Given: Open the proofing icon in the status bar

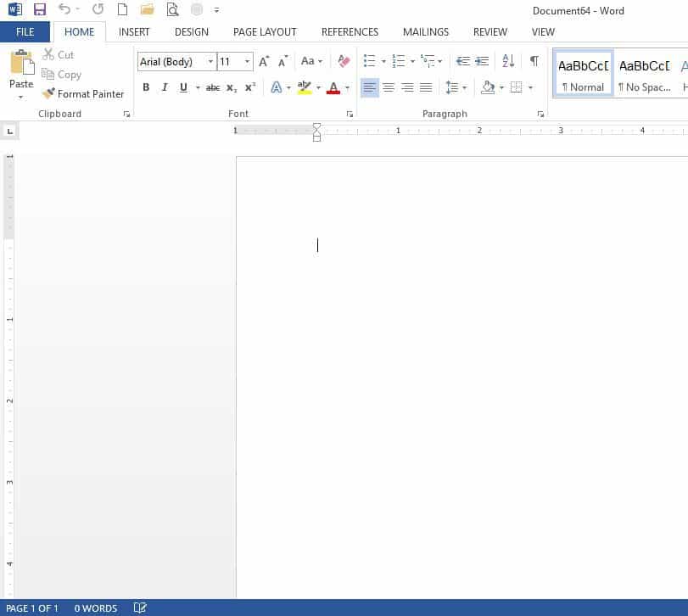Looking at the screenshot, I should [140, 608].
